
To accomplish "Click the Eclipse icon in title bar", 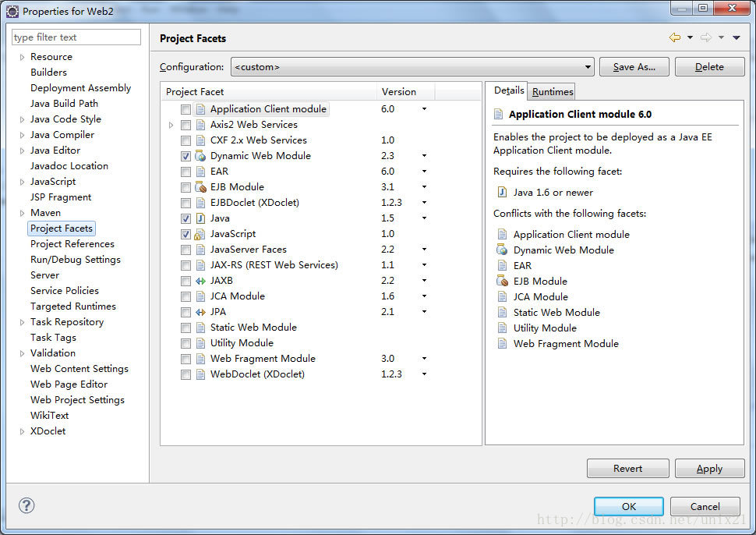I will (12, 12).
